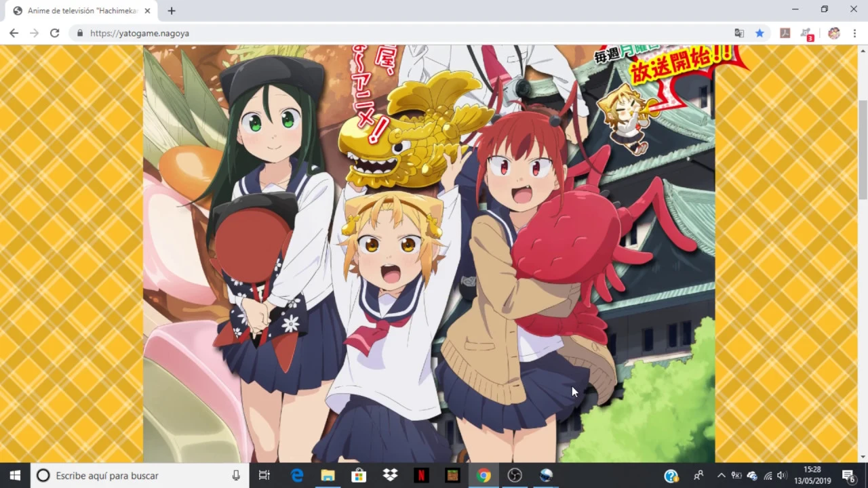Expand hidden system tray icons
Viewport: 868px width, 488px height.
coord(721,476)
